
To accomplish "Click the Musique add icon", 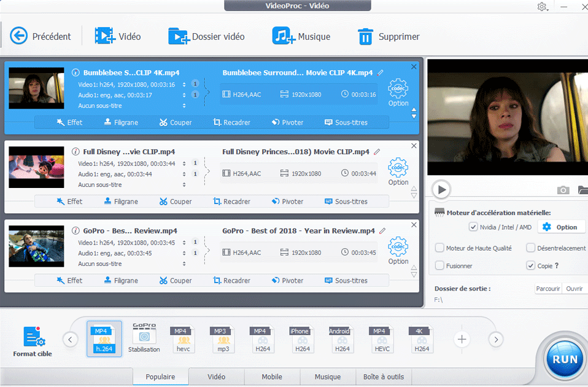I will point(283,36).
